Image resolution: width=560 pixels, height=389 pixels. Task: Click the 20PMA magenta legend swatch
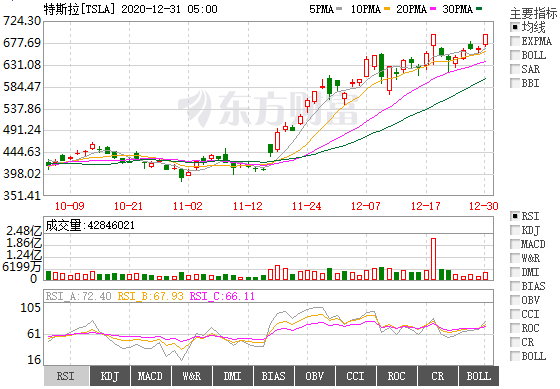tap(433, 9)
